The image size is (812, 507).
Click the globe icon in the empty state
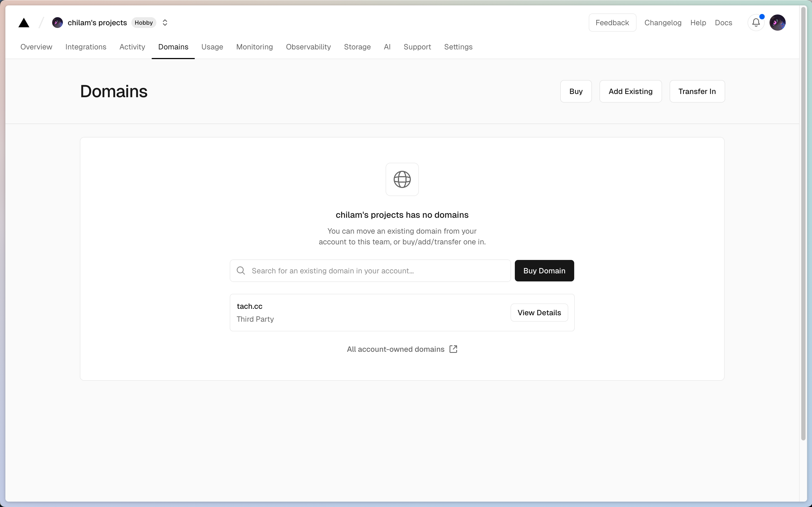click(402, 179)
